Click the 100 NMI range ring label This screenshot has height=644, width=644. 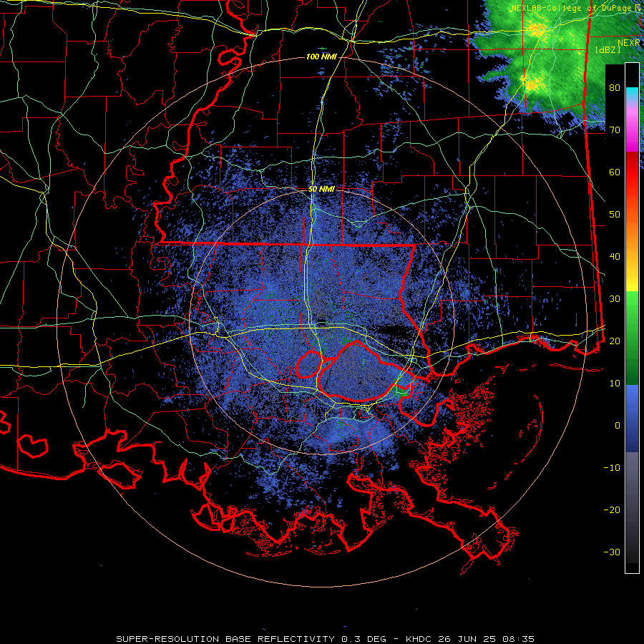[321, 57]
